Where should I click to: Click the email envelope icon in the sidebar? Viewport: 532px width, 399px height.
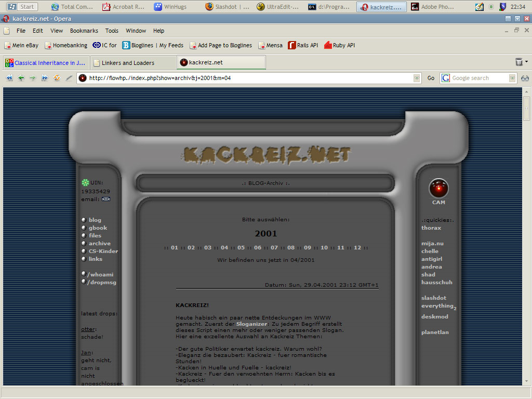tap(106, 199)
